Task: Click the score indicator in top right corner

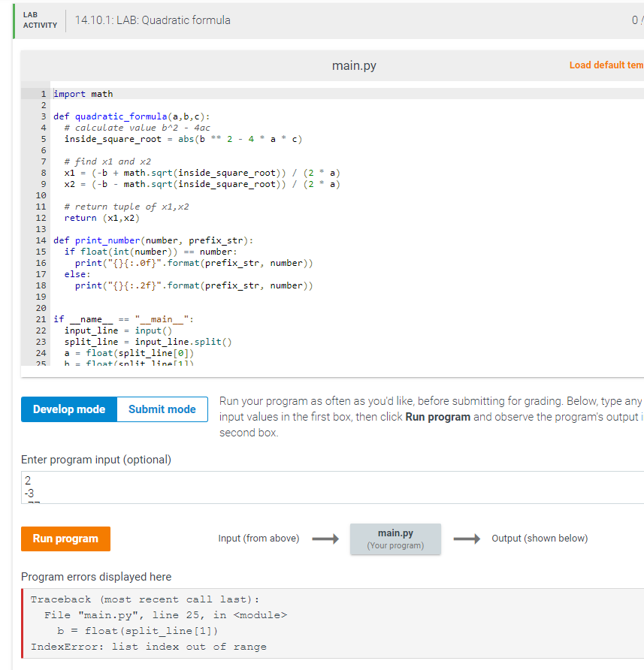Action: click(636, 21)
